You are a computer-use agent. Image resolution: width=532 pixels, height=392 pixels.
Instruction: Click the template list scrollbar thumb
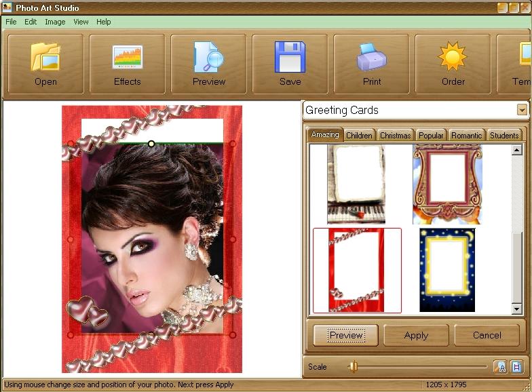point(517,267)
